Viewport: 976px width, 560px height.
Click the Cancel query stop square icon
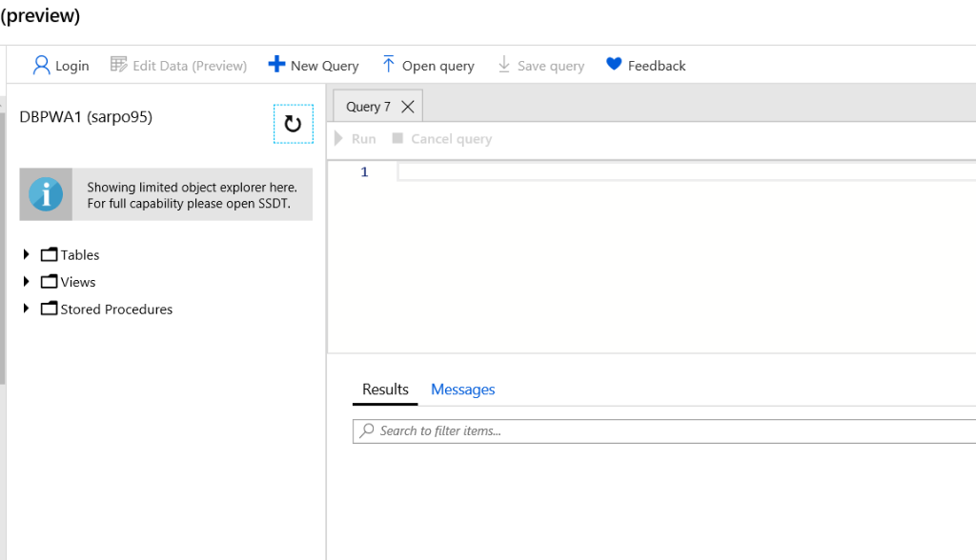tap(397, 137)
